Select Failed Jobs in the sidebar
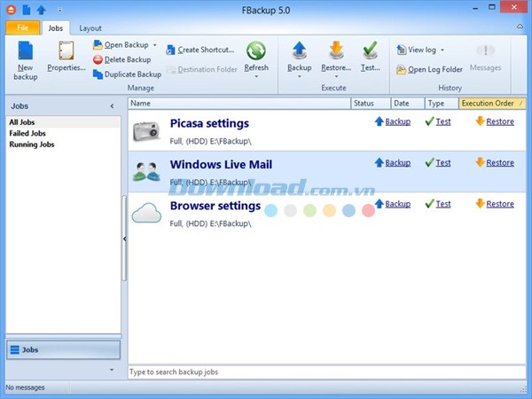532x399 pixels. click(64, 133)
